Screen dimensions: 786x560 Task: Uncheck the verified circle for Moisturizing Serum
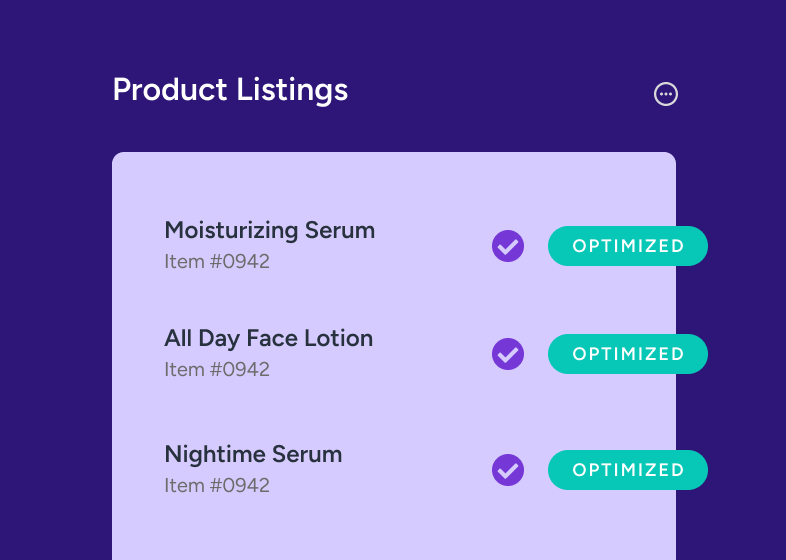(x=508, y=246)
